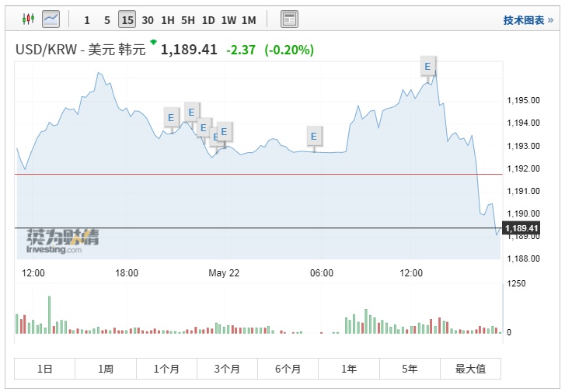Switch to the 3个月 range tab
This screenshot has width=565, height=392.
pos(227,369)
